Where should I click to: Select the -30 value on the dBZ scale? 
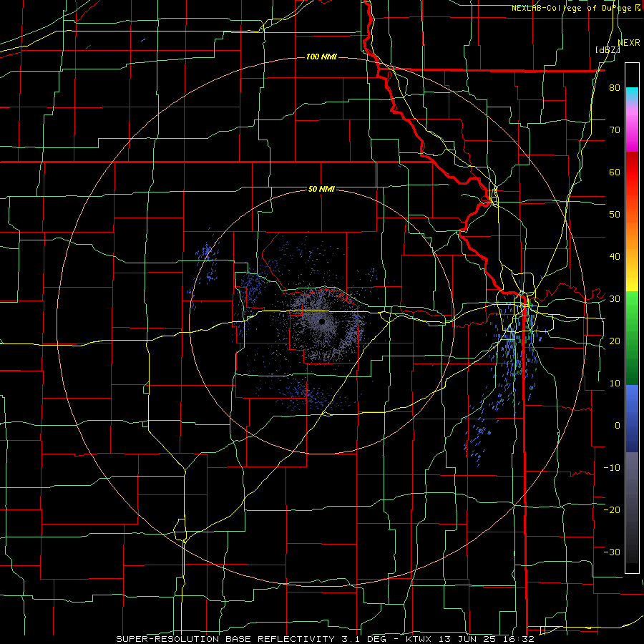612,552
